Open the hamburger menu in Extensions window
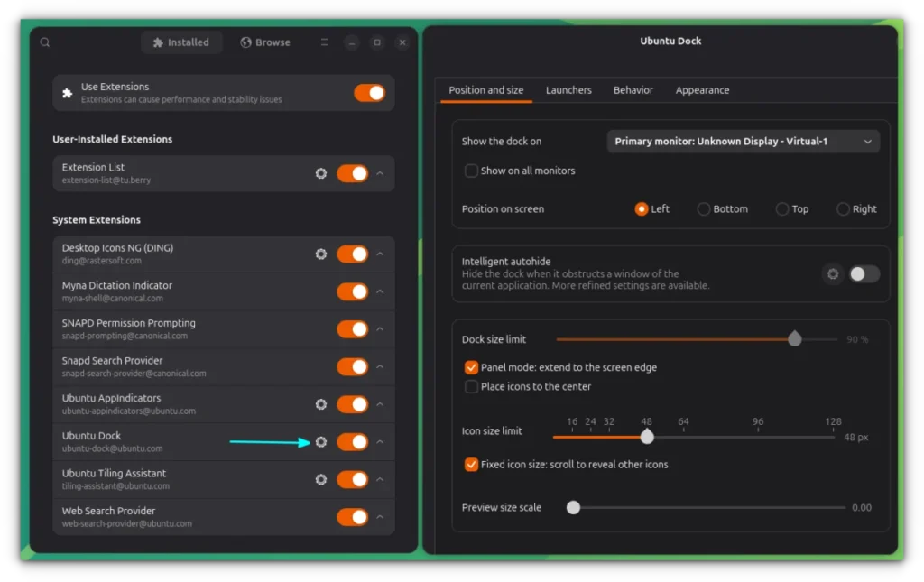This screenshot has width=924, height=582. pos(325,42)
